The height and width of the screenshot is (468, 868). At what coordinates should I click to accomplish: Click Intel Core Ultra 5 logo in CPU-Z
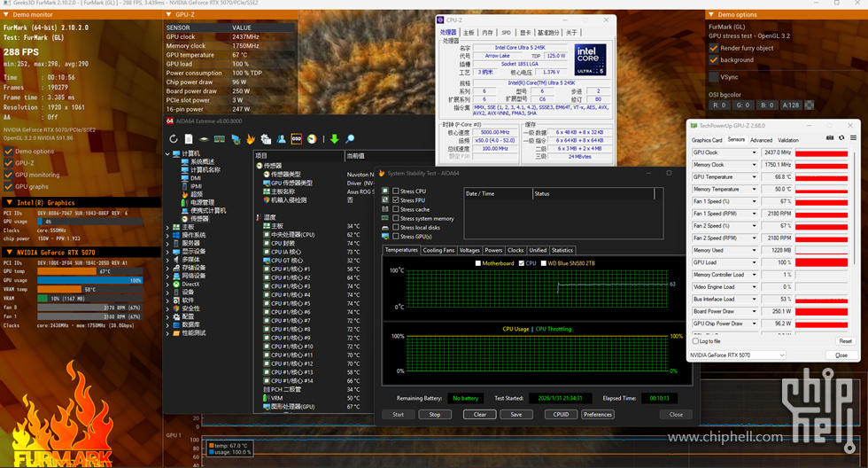click(590, 59)
